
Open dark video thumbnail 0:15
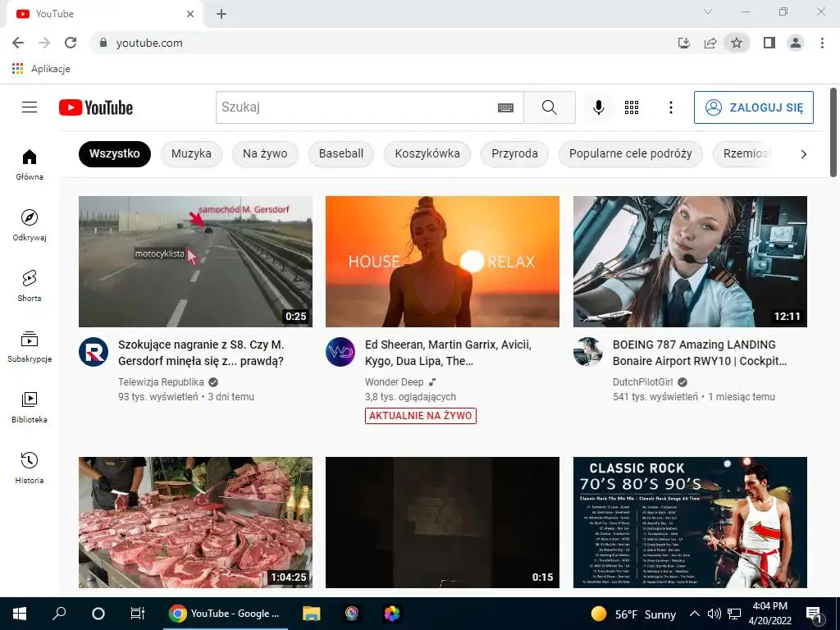(x=442, y=523)
